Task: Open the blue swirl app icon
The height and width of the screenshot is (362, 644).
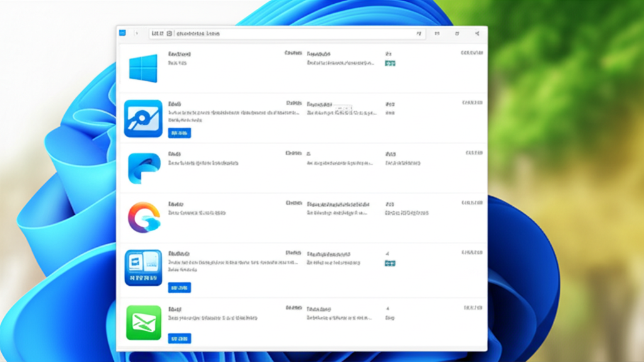Action: tap(144, 168)
